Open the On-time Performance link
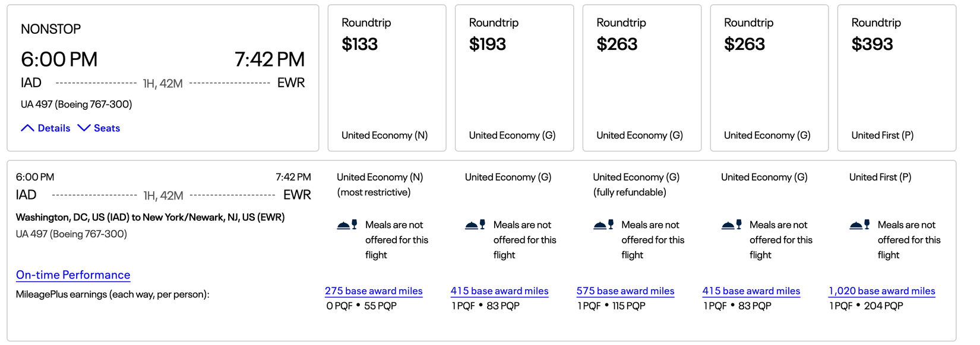The image size is (980, 345). coord(73,275)
